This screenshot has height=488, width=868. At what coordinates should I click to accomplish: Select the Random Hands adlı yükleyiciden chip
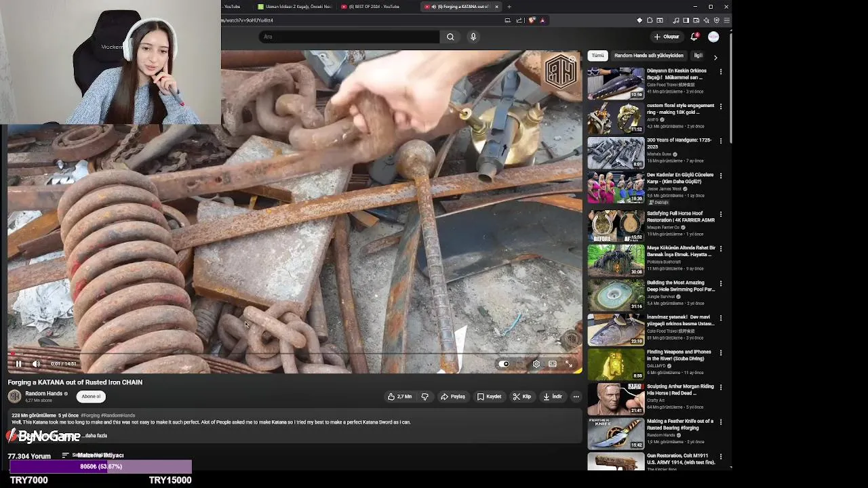point(648,56)
